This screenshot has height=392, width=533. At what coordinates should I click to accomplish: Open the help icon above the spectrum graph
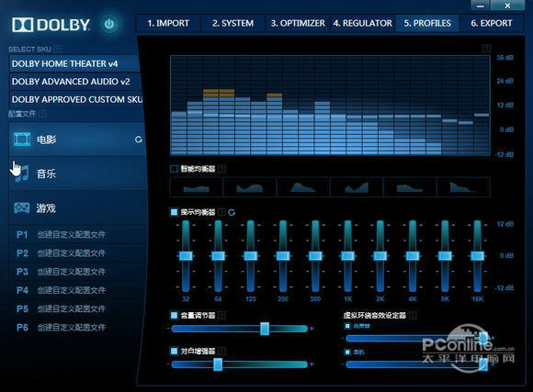(x=486, y=49)
